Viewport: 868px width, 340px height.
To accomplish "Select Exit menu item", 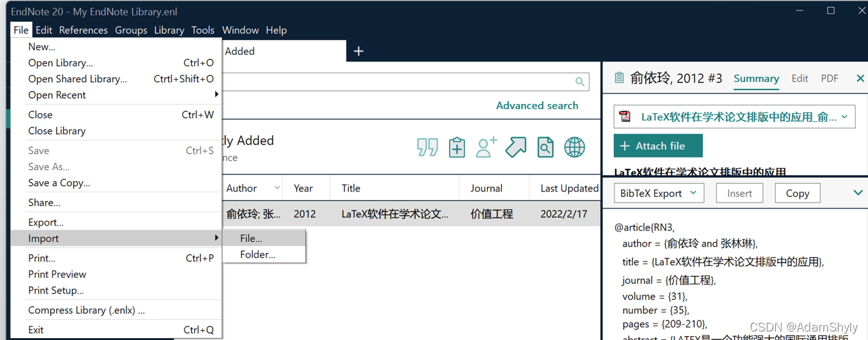I will click(x=116, y=330).
